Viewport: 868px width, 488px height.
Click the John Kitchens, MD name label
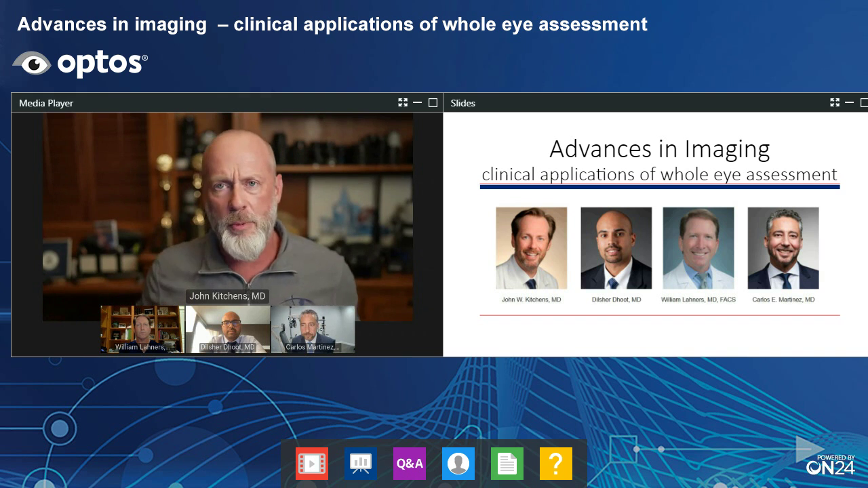click(x=227, y=296)
